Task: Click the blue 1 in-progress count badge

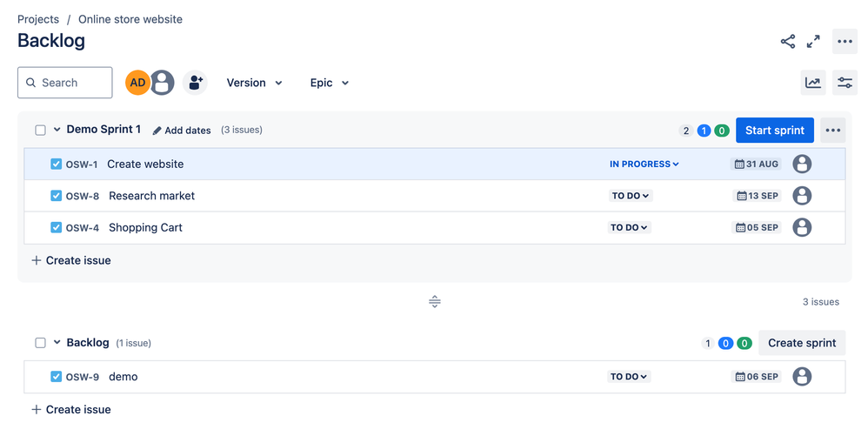Action: (704, 131)
